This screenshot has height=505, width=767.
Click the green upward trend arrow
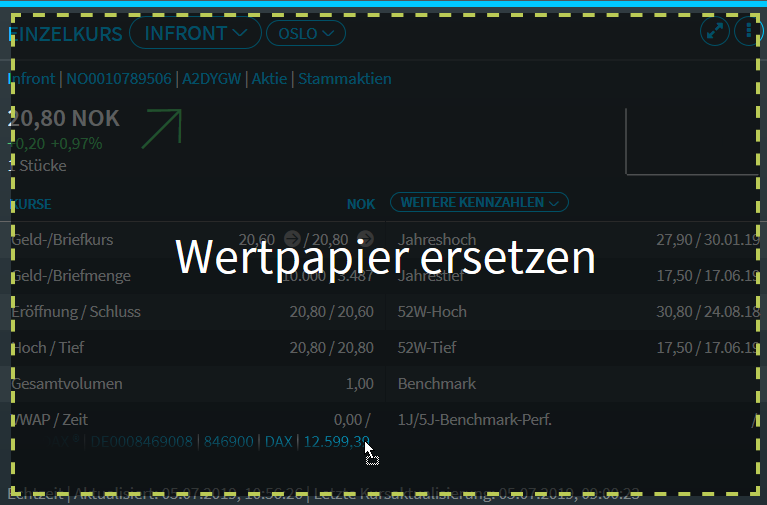coord(162,129)
